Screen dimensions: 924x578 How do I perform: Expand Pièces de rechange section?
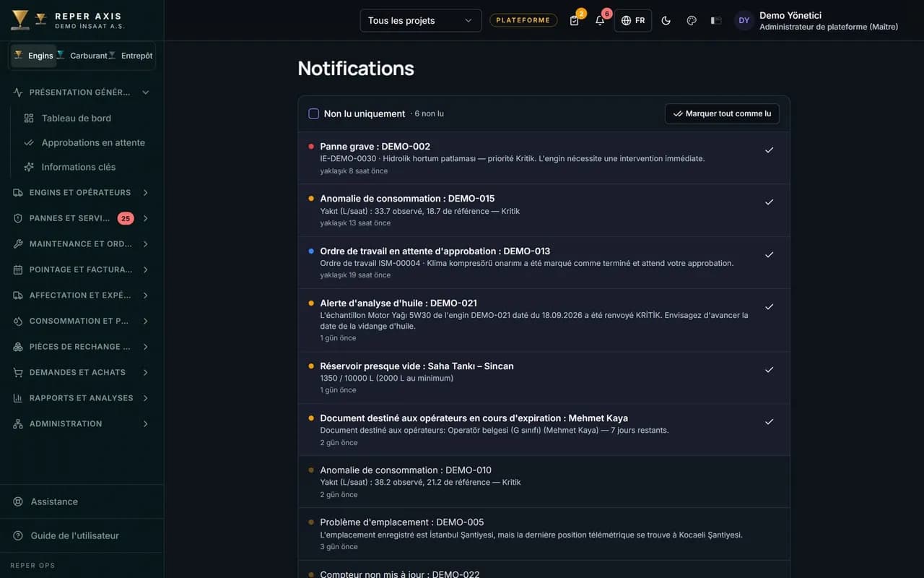point(82,347)
